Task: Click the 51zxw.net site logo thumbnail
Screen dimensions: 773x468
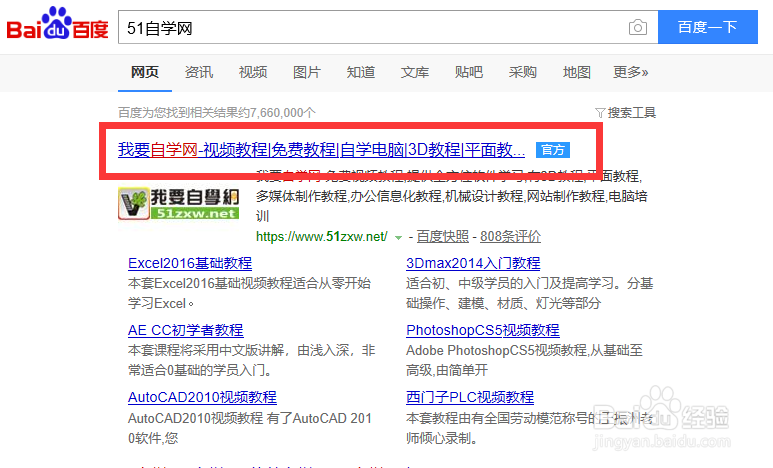Action: [178, 203]
